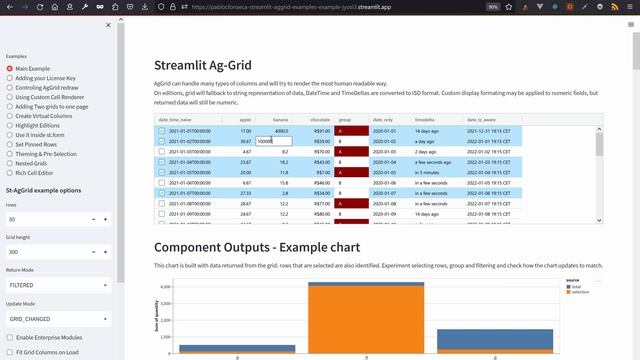The image size is (640, 360).
Task: Increase Grid height with plus button
Action: (105, 252)
